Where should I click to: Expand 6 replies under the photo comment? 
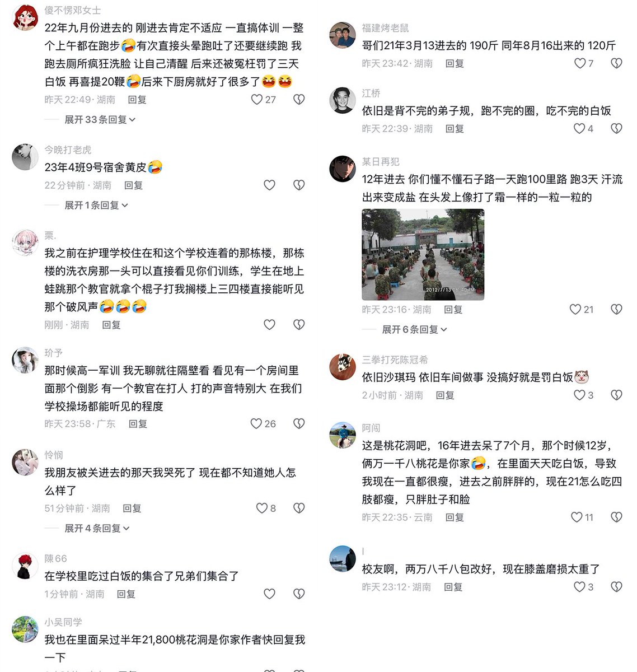[414, 330]
